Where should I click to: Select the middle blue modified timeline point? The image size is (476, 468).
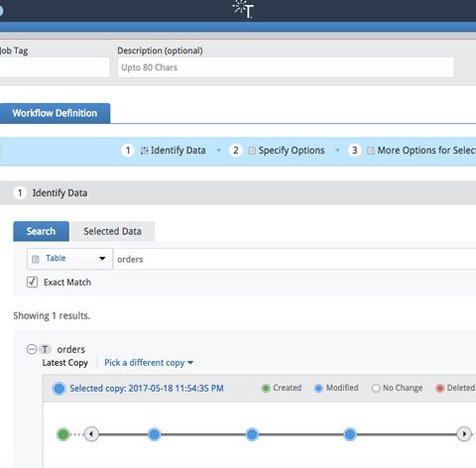252,434
